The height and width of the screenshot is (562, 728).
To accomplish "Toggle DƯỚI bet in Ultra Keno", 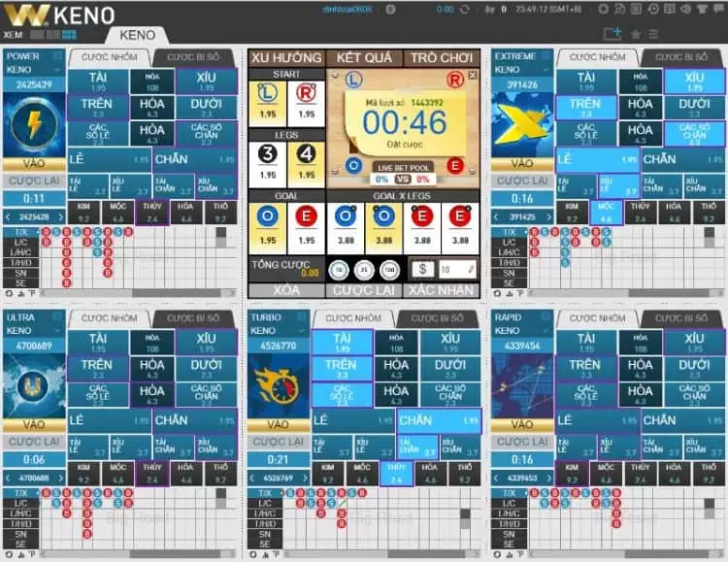I will point(206,369).
